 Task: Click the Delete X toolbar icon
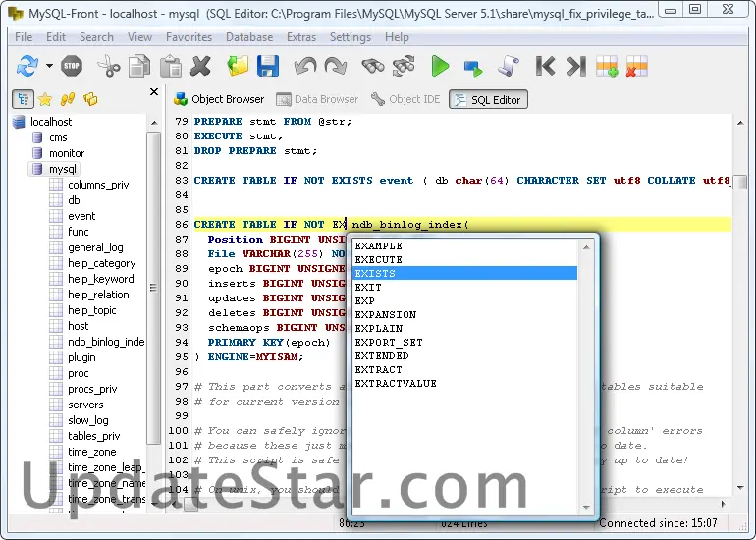click(x=200, y=66)
